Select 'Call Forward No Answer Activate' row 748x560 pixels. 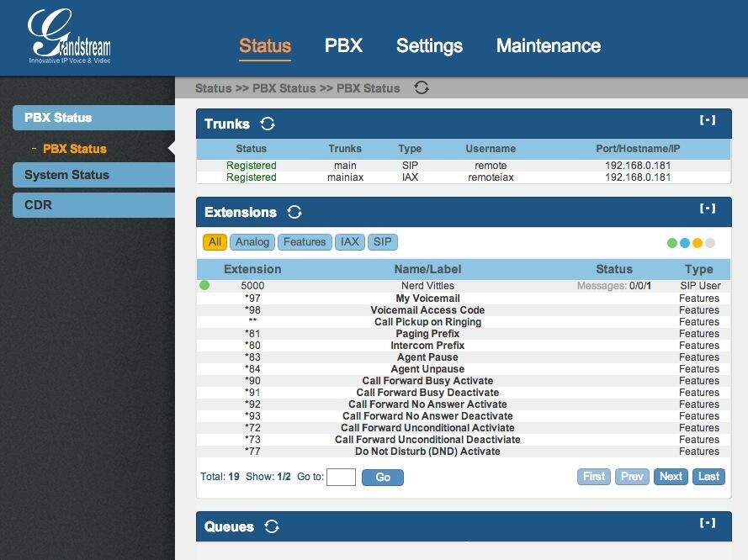coord(464,404)
